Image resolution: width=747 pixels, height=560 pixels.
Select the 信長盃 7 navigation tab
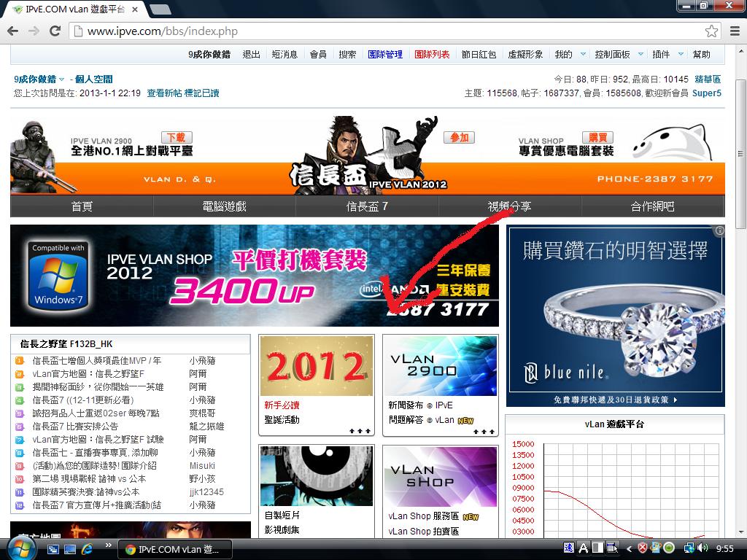coord(367,206)
